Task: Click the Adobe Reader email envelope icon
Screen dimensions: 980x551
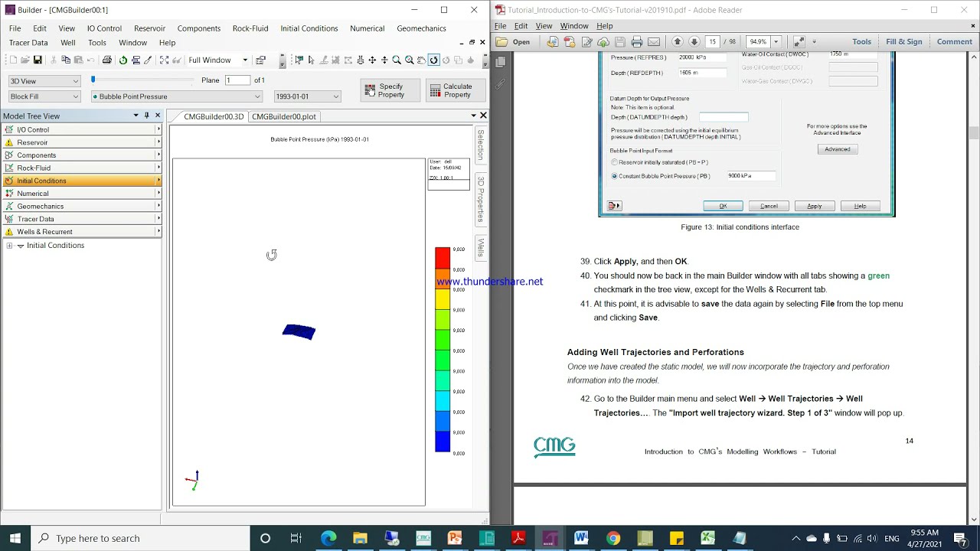Action: tap(654, 41)
